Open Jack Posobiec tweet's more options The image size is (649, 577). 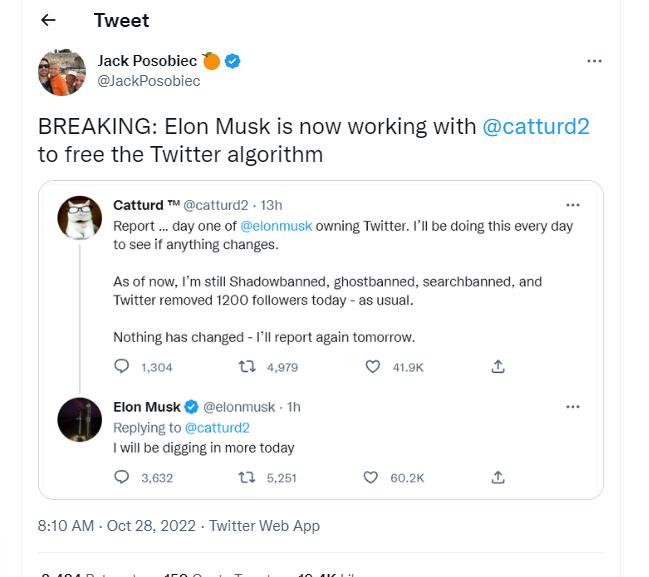[x=594, y=61]
